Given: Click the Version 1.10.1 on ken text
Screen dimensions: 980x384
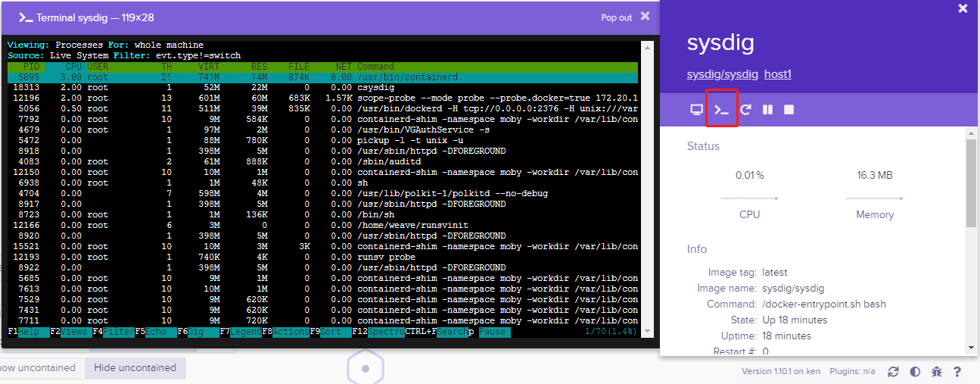Looking at the screenshot, I should tap(782, 372).
